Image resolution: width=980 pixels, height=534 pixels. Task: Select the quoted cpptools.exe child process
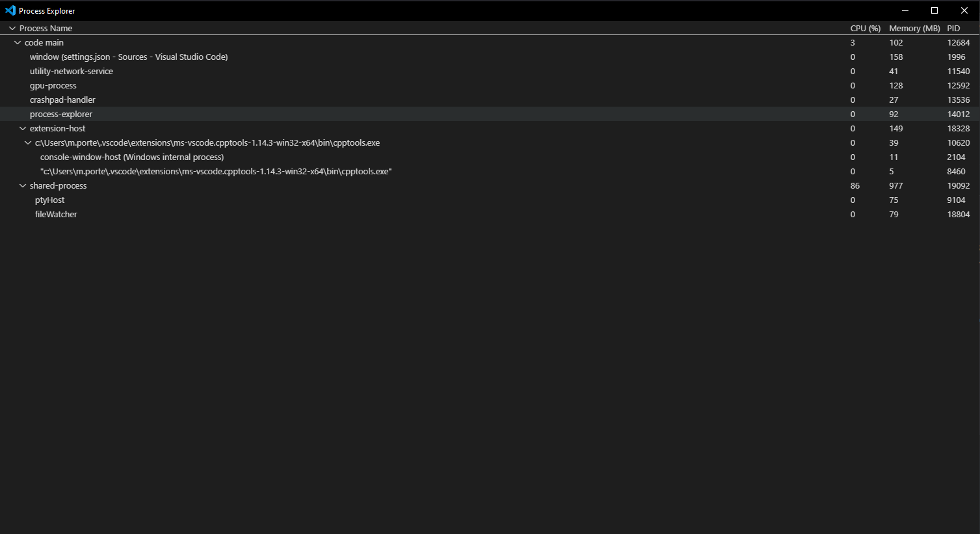pyautogui.click(x=215, y=171)
